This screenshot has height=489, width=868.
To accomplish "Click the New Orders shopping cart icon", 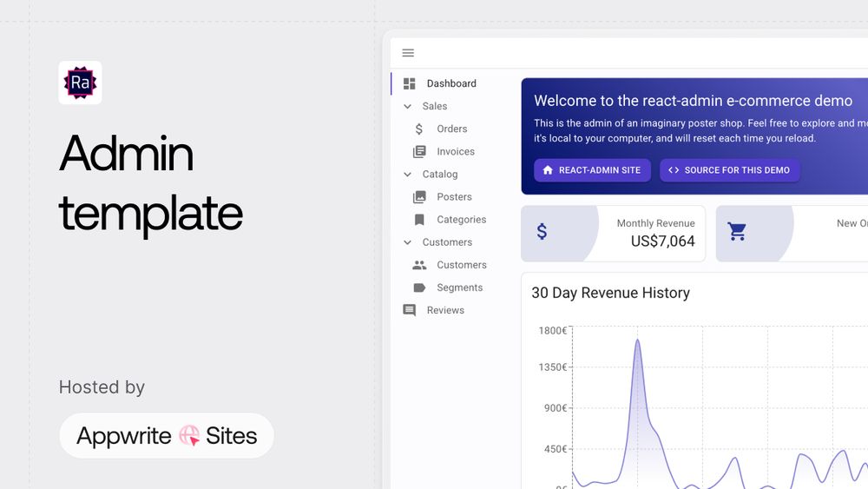I will click(737, 232).
